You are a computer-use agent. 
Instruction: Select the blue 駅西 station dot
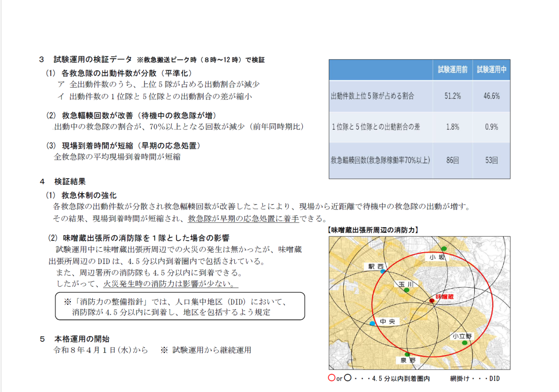(382, 271)
